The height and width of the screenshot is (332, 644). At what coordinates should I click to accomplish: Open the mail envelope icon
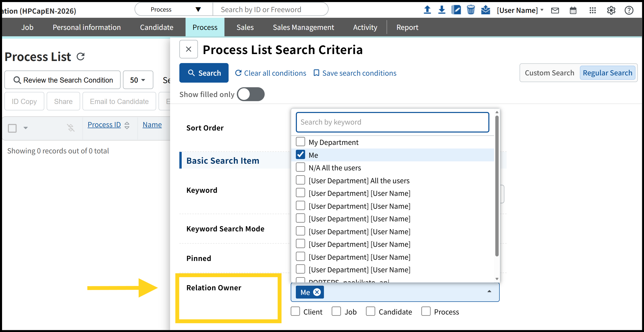[555, 11]
